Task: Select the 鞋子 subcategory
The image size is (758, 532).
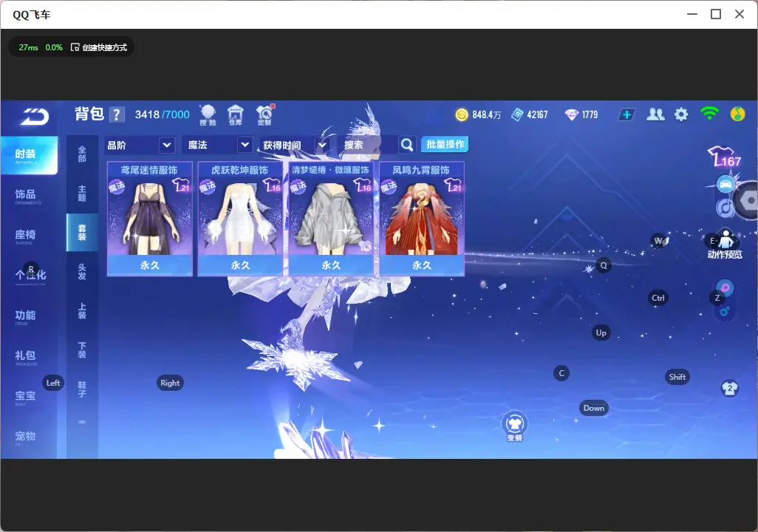Action: tap(82, 389)
